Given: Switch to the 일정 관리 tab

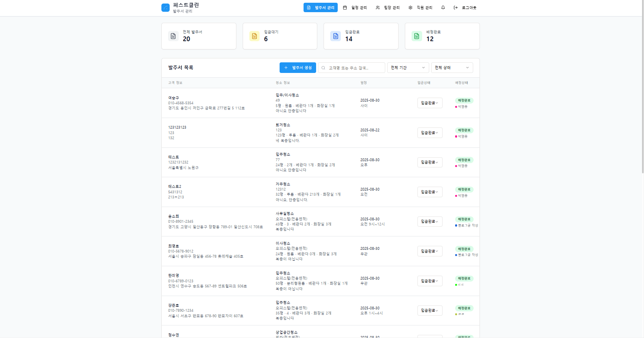Looking at the screenshot, I should click(355, 7).
